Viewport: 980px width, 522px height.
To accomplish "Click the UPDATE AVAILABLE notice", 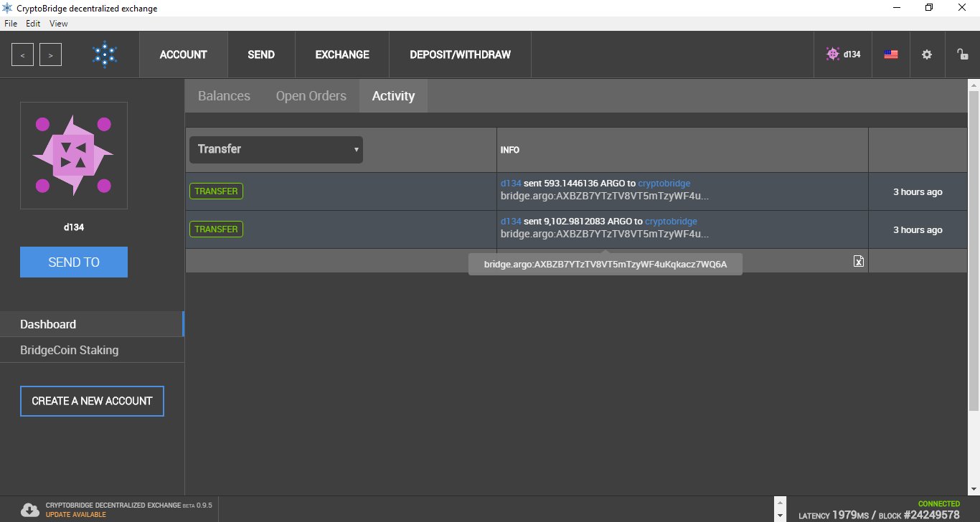I will click(x=76, y=515).
